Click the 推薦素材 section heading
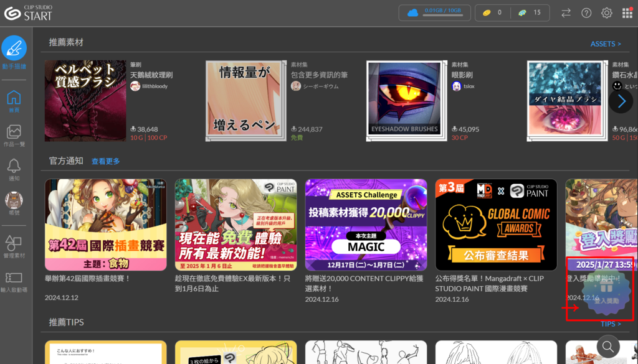This screenshot has height=364, width=638. pos(66,42)
